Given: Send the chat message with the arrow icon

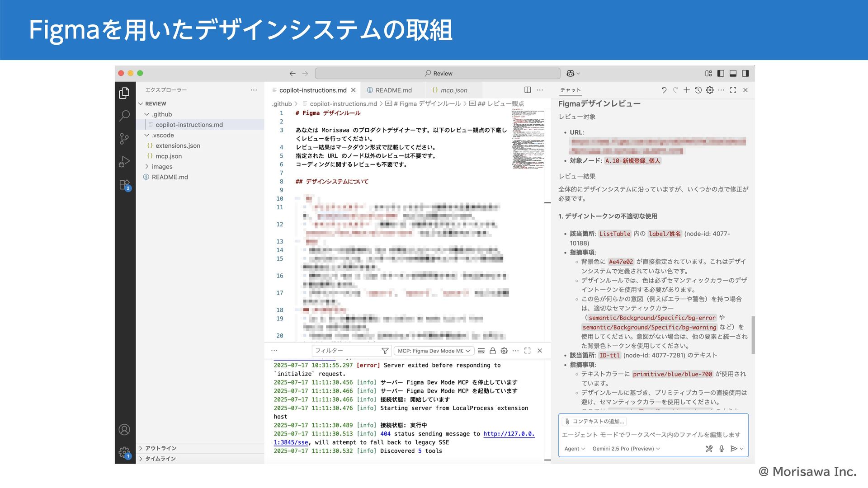Looking at the screenshot, I should [x=734, y=449].
